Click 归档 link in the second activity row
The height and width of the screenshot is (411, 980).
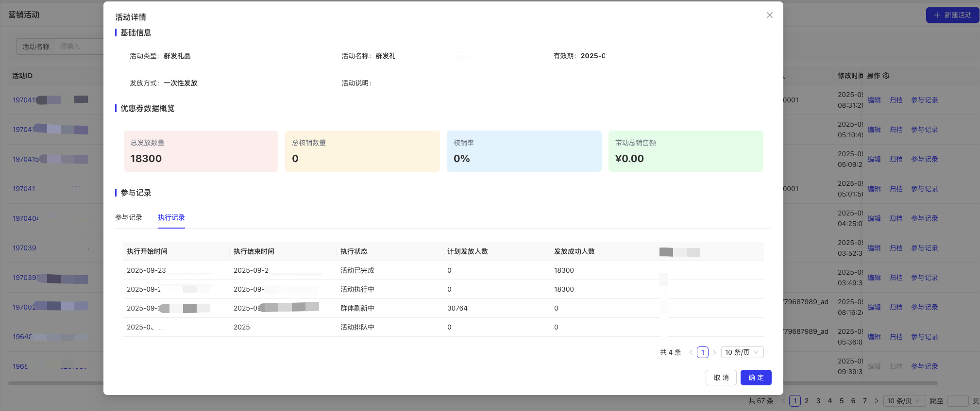coord(896,130)
